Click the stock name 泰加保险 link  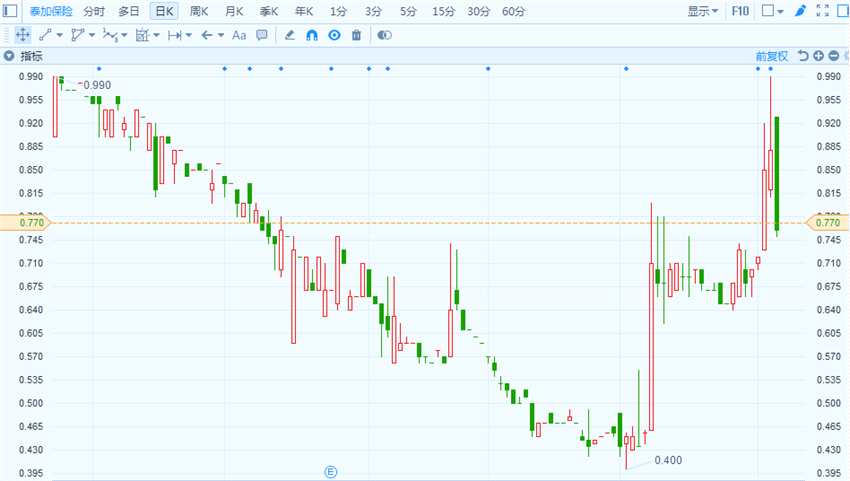click(51, 11)
